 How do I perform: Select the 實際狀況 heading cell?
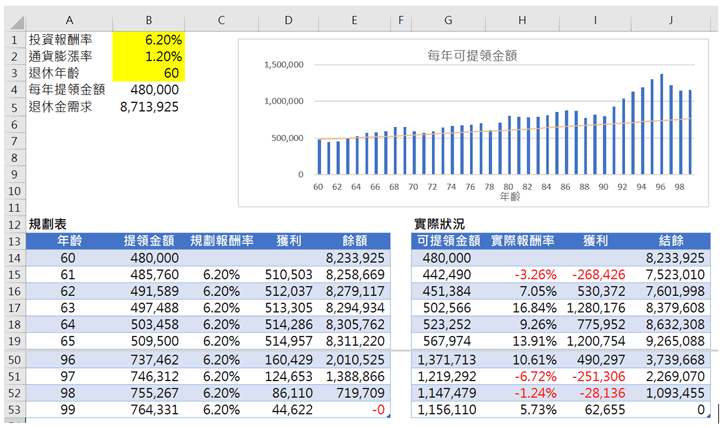pos(442,224)
